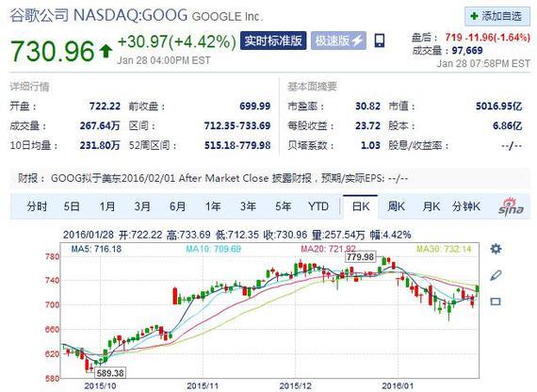The width and height of the screenshot is (537, 392).
Task: Click the change value +30.97(+4.42%)
Action: click(x=177, y=41)
